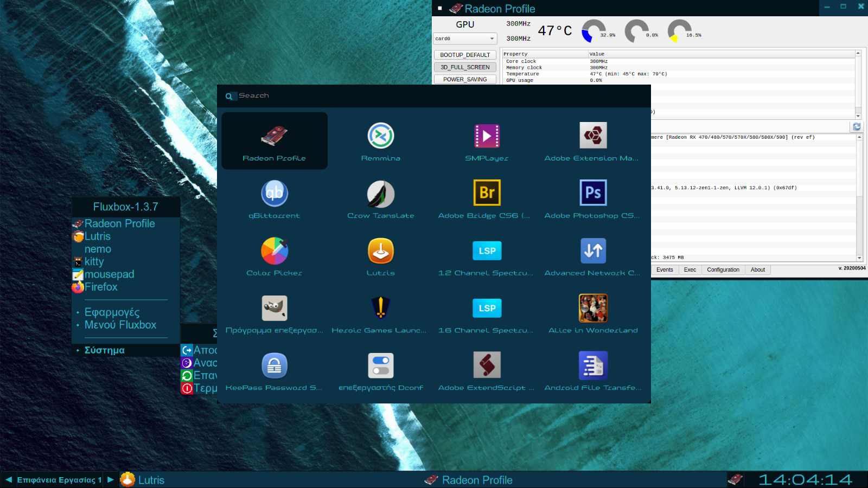The width and height of the screenshot is (868, 488).
Task: Launch Heroic Games Launcher
Action: click(x=381, y=313)
